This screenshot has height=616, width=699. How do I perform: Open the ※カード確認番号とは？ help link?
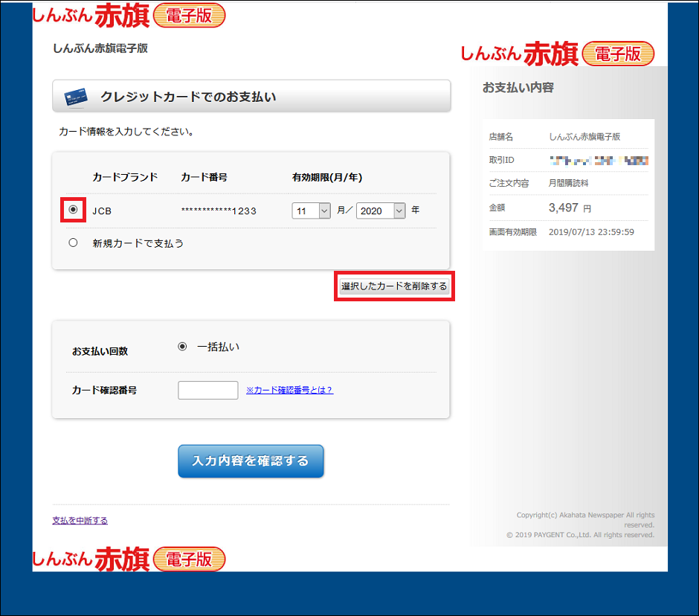(x=289, y=390)
